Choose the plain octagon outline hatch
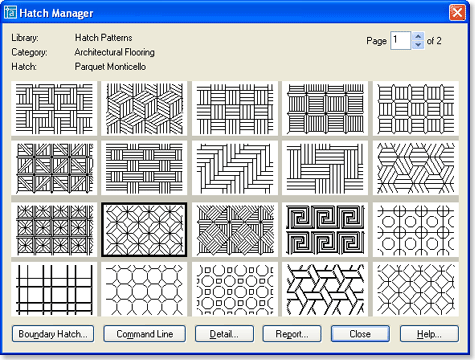475x360 pixels. [x=144, y=289]
